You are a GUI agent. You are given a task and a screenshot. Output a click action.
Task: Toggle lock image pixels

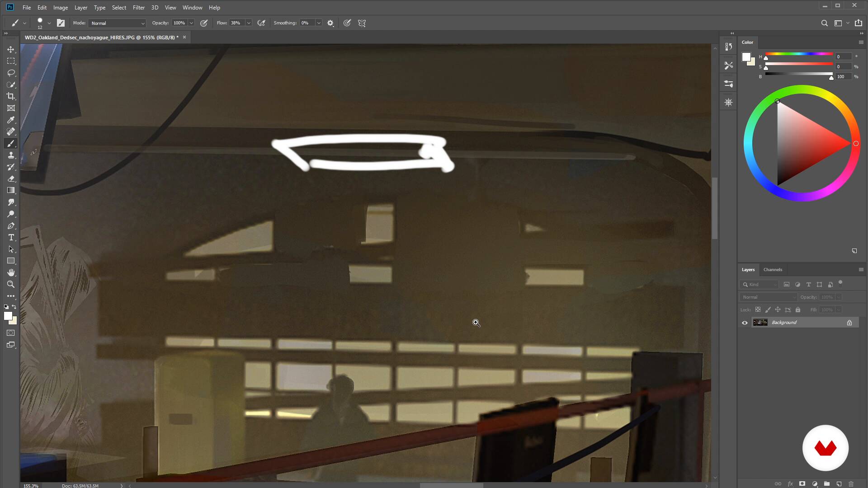pos(768,310)
